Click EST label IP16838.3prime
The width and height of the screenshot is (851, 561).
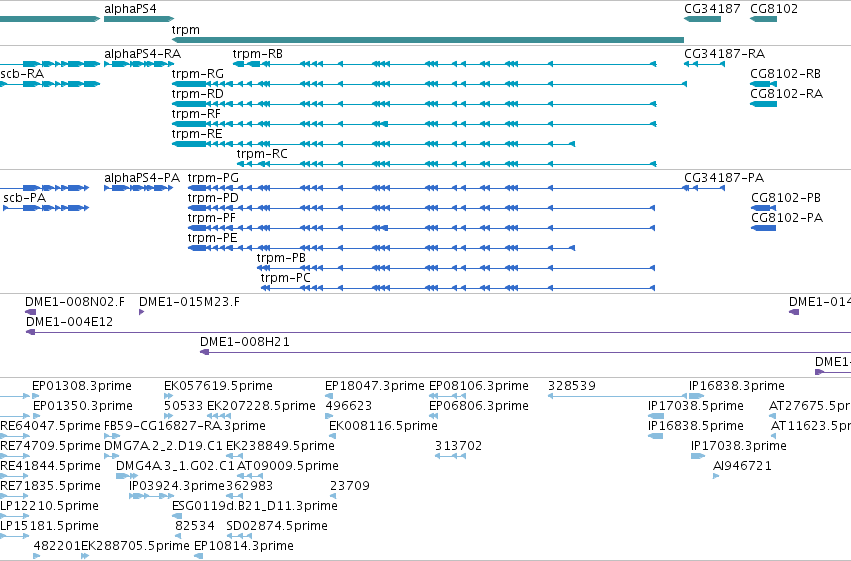point(737,386)
